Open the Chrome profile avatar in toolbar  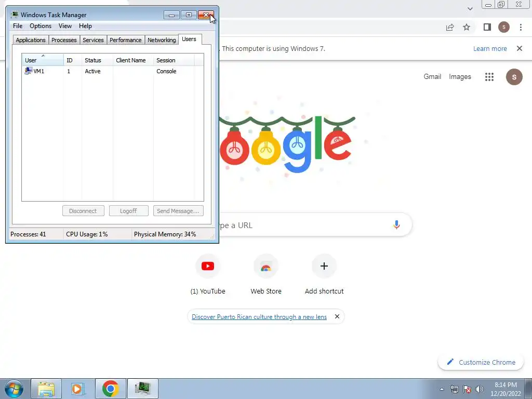click(504, 27)
